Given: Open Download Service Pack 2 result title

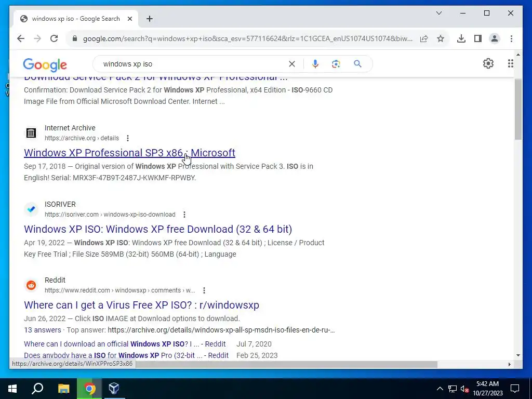Looking at the screenshot, I should (x=156, y=77).
